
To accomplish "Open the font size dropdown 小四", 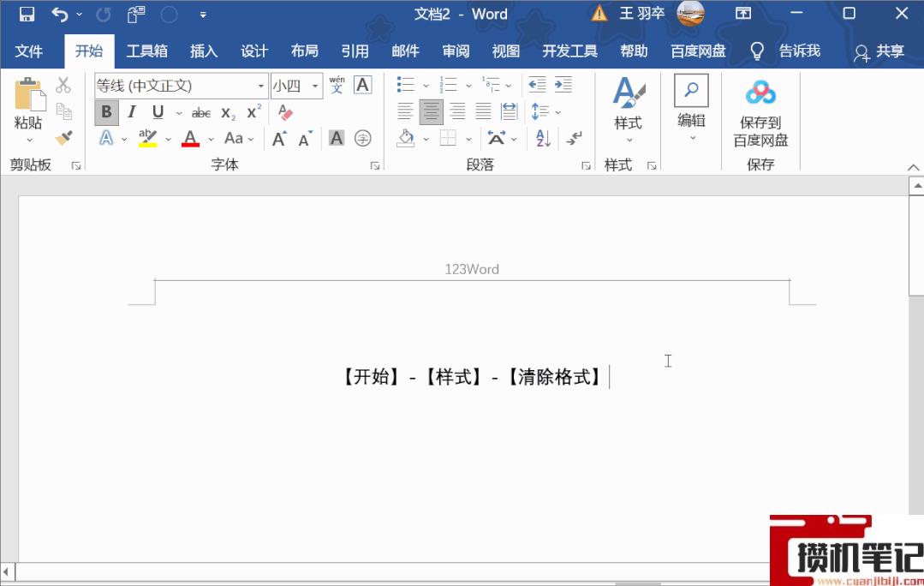I will [x=315, y=86].
